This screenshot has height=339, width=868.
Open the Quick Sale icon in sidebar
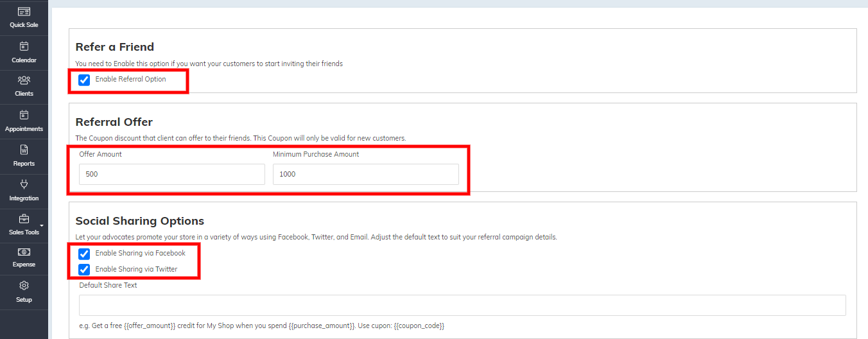pos(24,12)
